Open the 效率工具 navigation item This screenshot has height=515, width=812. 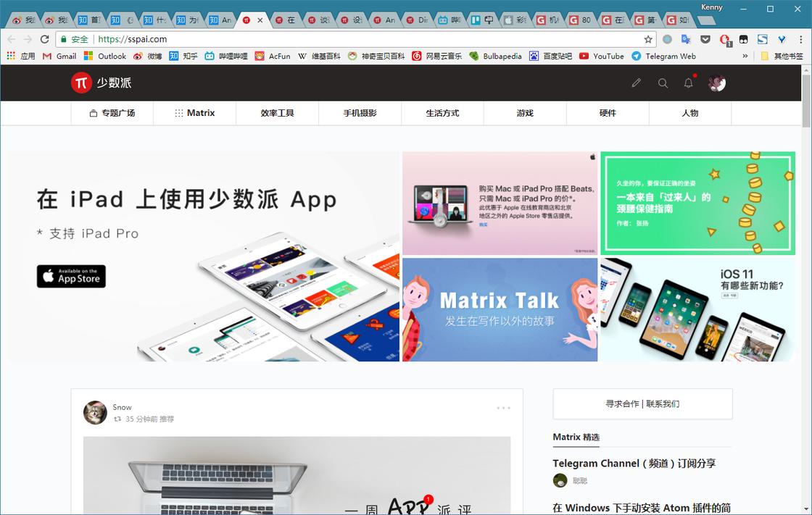coord(277,113)
